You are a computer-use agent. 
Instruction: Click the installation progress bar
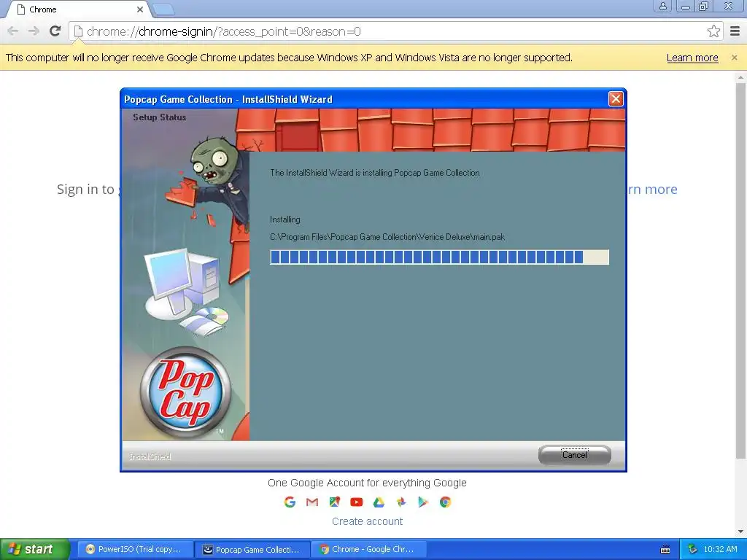coord(439,257)
